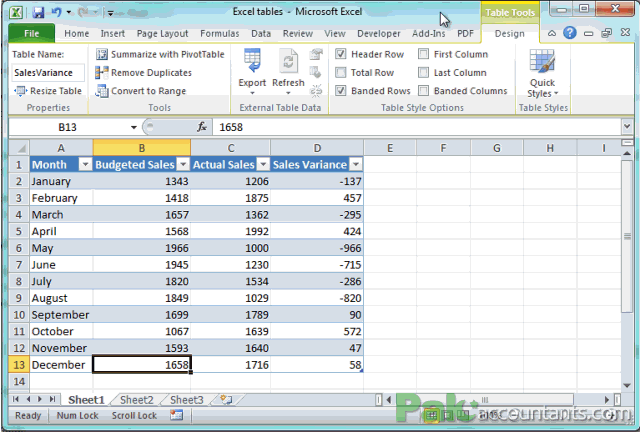640x432 pixels.
Task: Click the cell containing February
Action: click(x=61, y=198)
